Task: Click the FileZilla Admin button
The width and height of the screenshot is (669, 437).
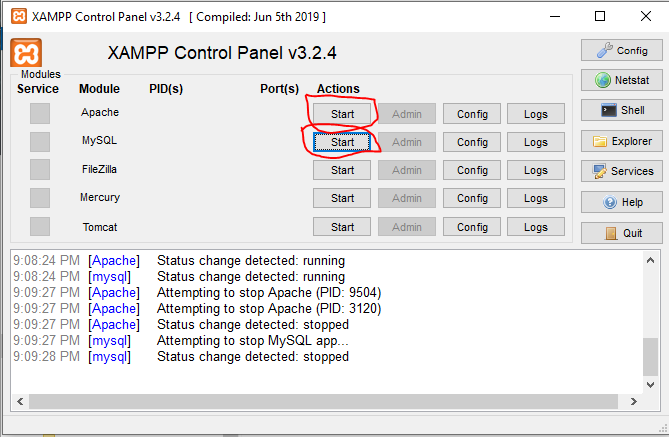Action: click(407, 170)
